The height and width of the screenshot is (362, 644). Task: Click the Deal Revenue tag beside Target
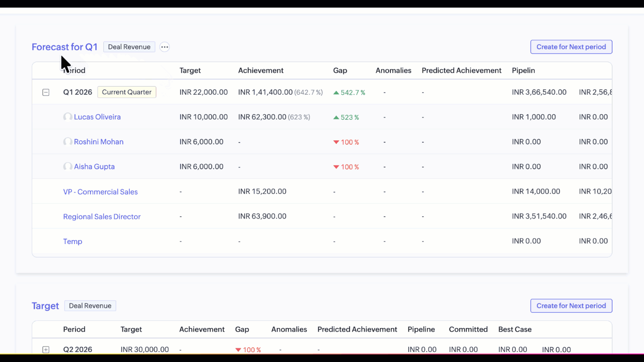tap(90, 306)
